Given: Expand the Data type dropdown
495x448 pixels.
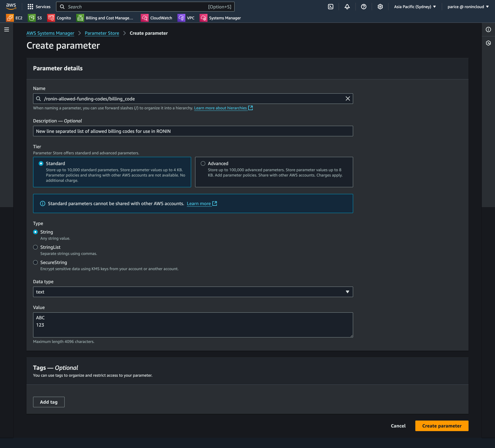Looking at the screenshot, I should 193,292.
